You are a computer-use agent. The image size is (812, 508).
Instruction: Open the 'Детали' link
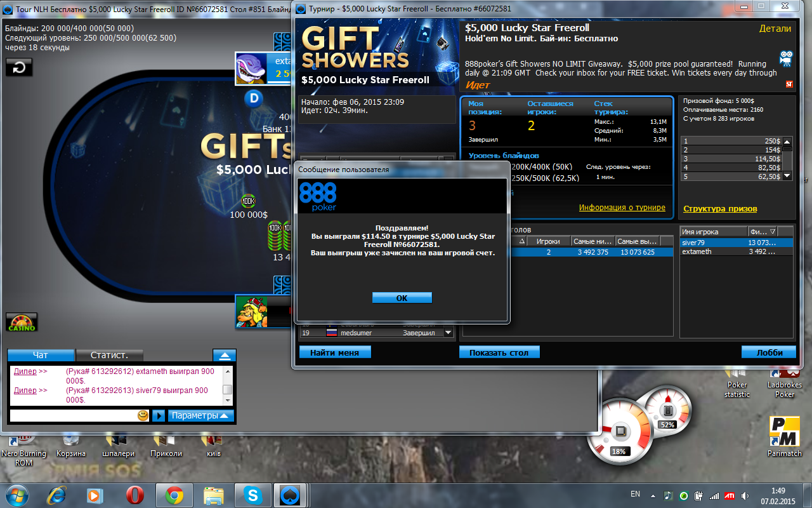(775, 29)
